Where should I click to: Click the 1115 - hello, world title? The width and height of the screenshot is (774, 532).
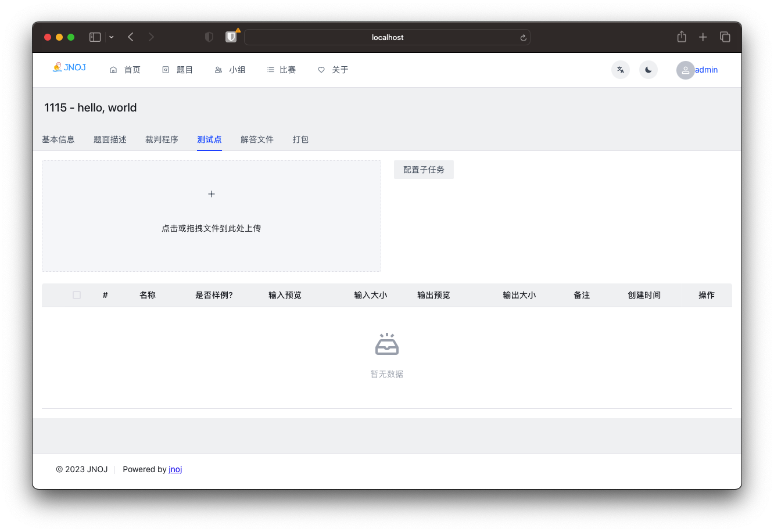[x=91, y=107]
